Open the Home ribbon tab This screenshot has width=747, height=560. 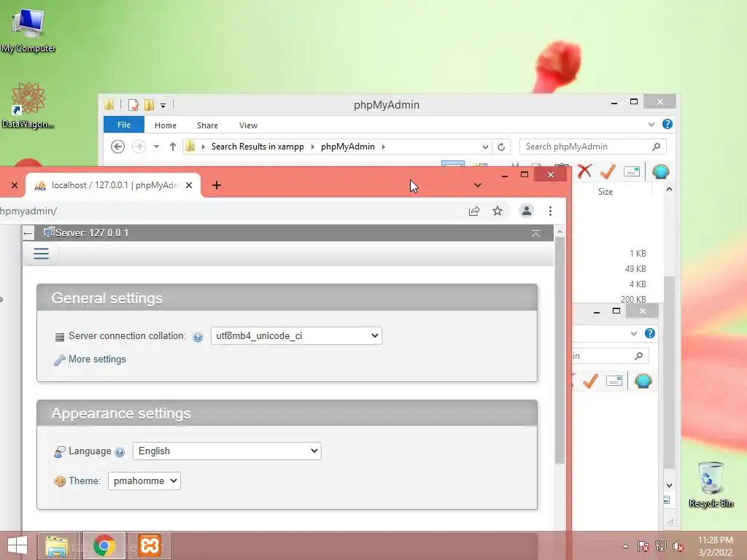pyautogui.click(x=166, y=125)
